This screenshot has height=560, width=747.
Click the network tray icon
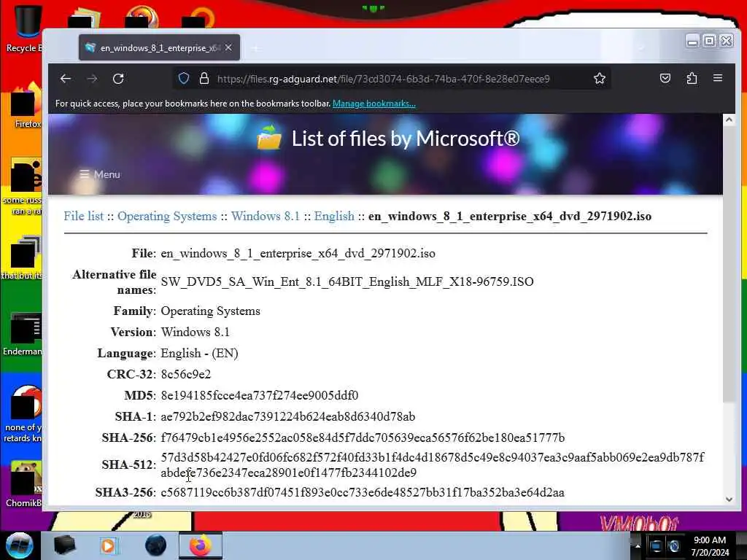click(x=656, y=546)
